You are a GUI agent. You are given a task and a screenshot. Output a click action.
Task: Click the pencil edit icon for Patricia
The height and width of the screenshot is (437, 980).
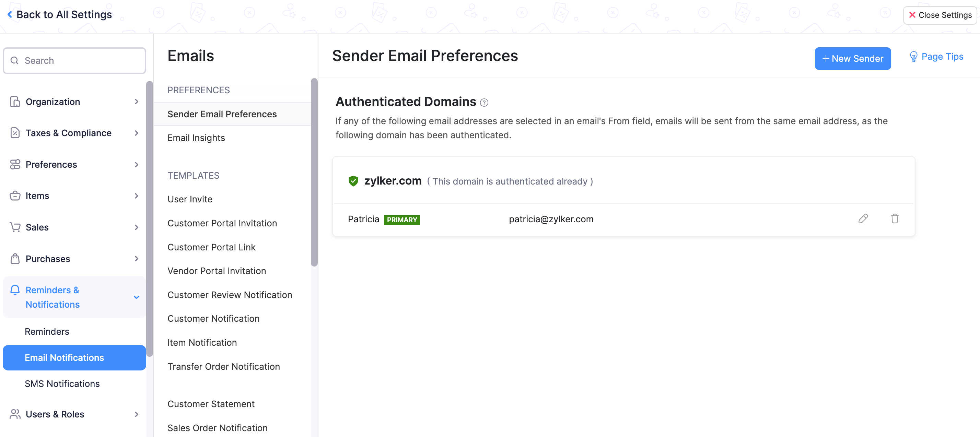[863, 219]
